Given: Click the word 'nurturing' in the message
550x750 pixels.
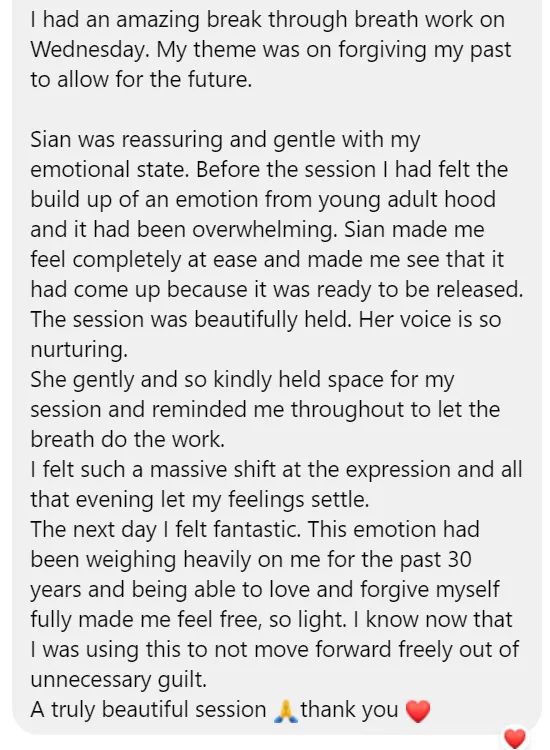Looking at the screenshot, I should coord(77,350).
